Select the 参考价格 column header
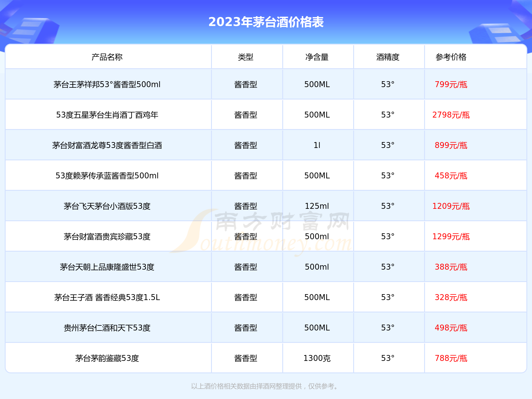 pos(451,57)
